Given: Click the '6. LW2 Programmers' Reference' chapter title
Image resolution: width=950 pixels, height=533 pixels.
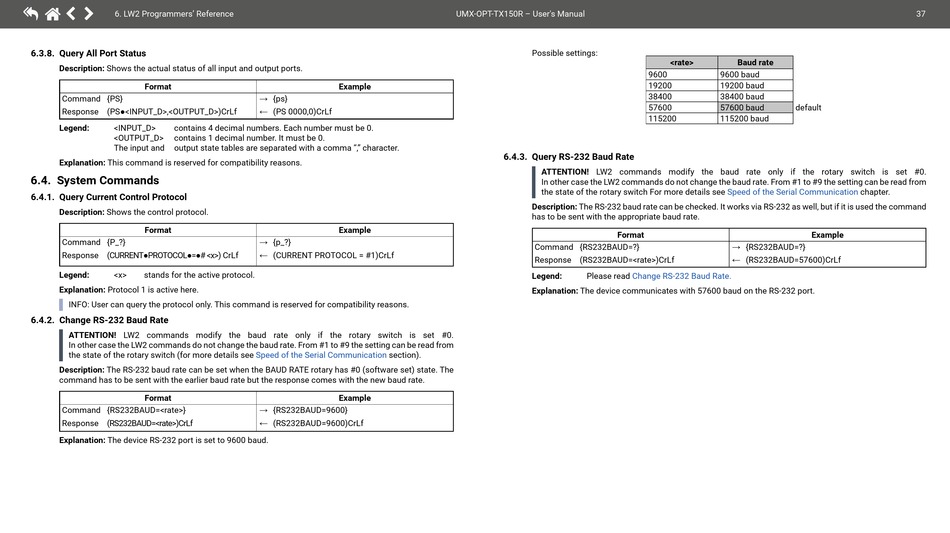Looking at the screenshot, I should (x=174, y=14).
